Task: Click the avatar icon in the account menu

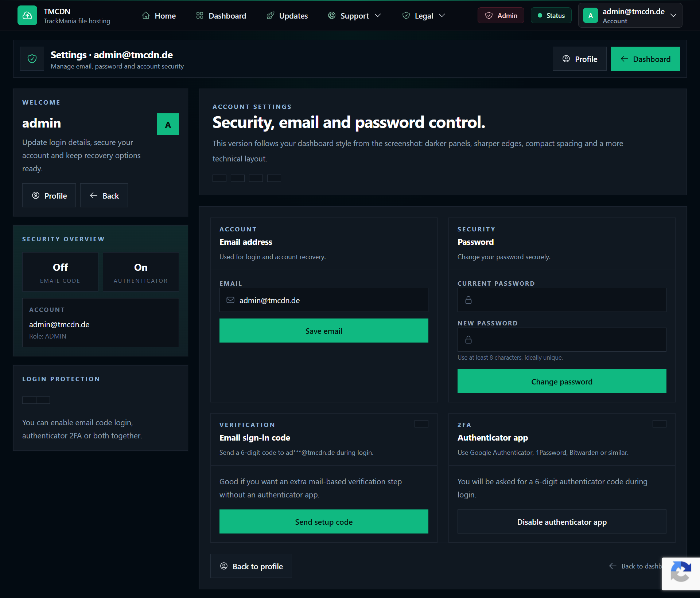Action: [590, 15]
